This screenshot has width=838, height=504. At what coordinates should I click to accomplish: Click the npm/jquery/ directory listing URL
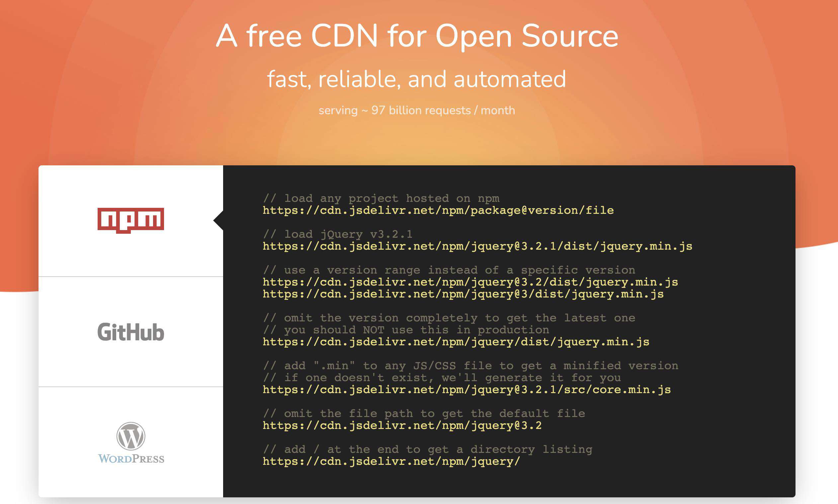pyautogui.click(x=391, y=462)
